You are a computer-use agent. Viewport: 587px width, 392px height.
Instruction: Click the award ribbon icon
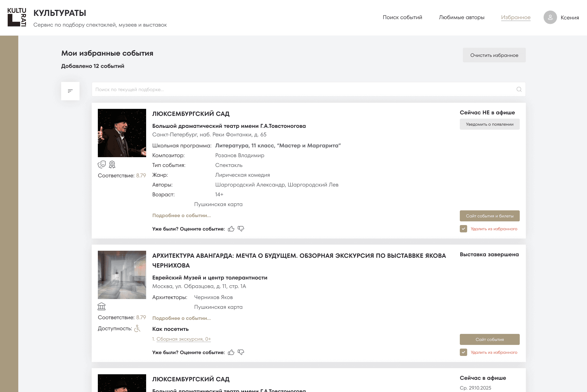[x=112, y=165]
